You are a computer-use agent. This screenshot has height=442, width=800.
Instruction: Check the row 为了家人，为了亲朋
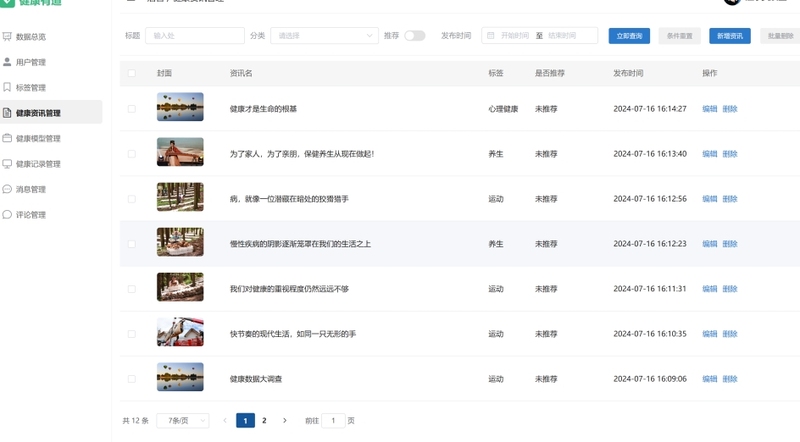(x=132, y=154)
